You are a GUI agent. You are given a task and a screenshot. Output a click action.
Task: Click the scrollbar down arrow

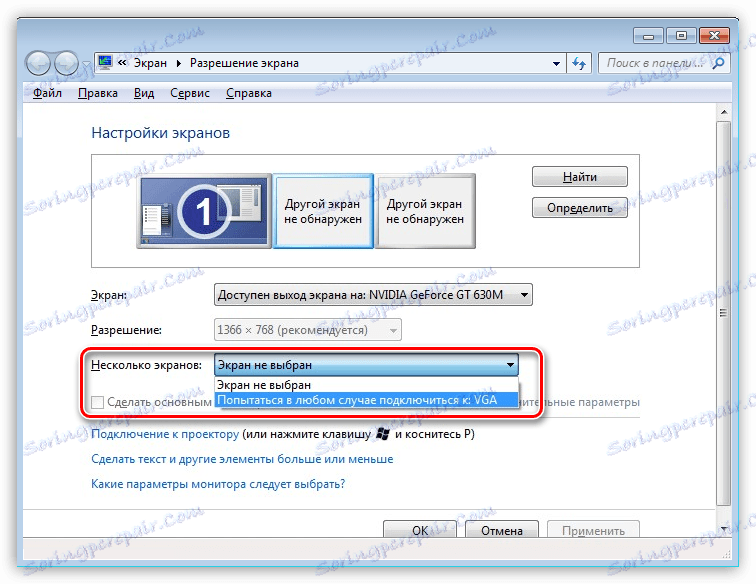coord(723,530)
